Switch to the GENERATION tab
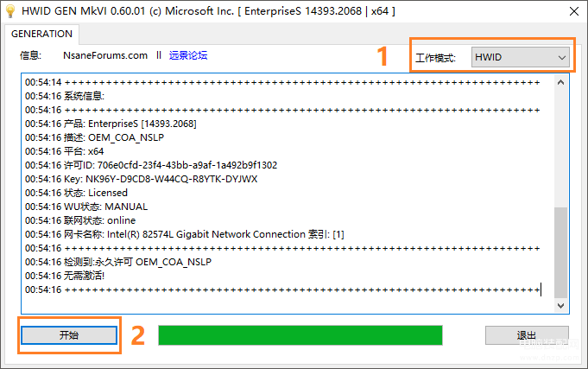 (x=41, y=34)
